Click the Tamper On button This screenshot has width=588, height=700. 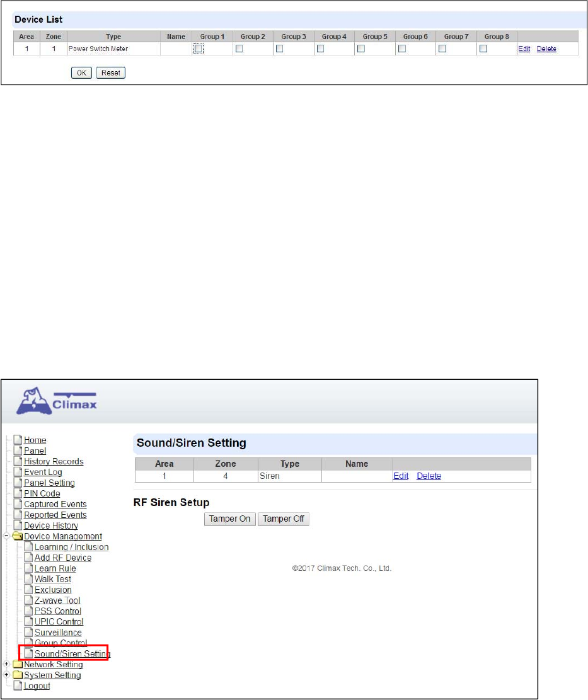click(230, 519)
